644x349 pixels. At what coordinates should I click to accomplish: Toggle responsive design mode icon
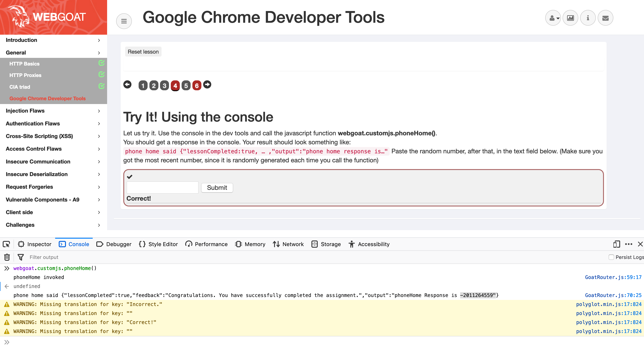(x=617, y=244)
